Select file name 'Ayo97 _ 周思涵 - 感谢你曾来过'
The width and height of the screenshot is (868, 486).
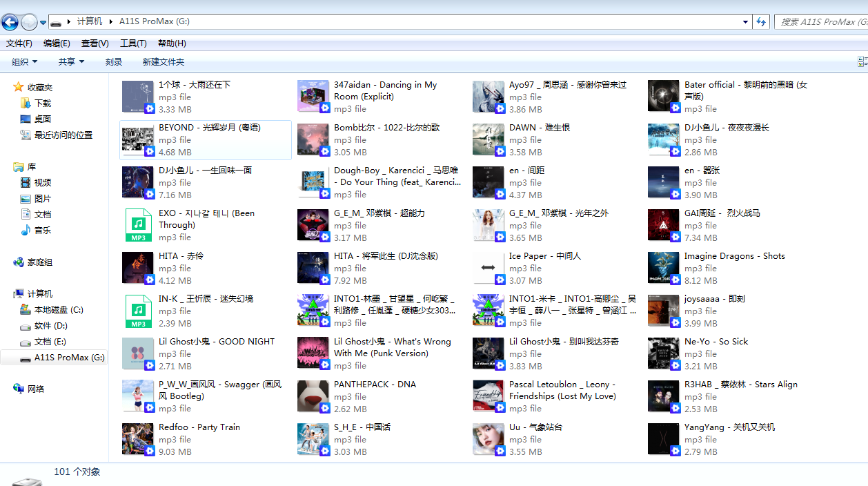coord(568,85)
